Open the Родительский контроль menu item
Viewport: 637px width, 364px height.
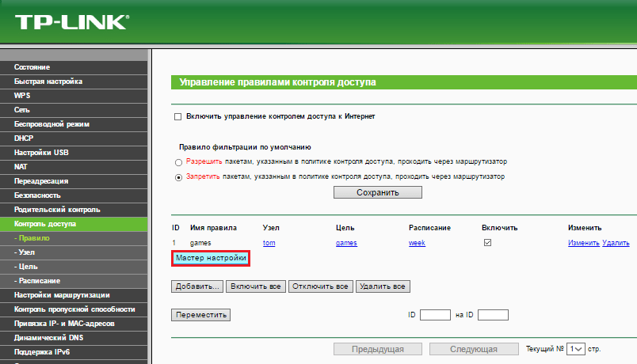click(57, 210)
